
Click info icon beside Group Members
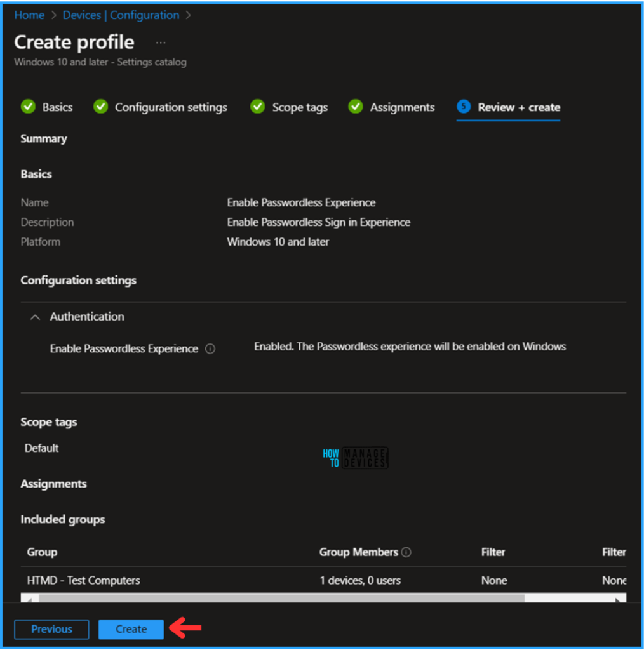tap(406, 552)
